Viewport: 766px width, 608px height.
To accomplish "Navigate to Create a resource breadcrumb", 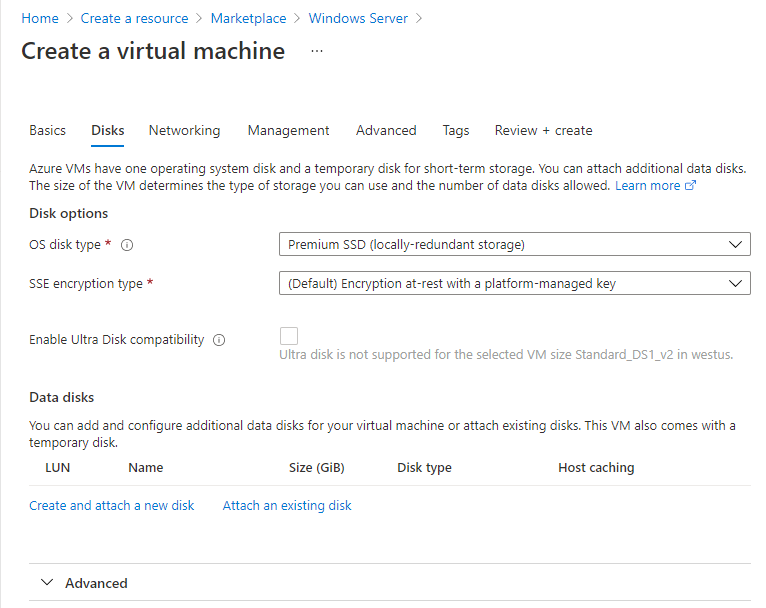I will pyautogui.click(x=134, y=19).
